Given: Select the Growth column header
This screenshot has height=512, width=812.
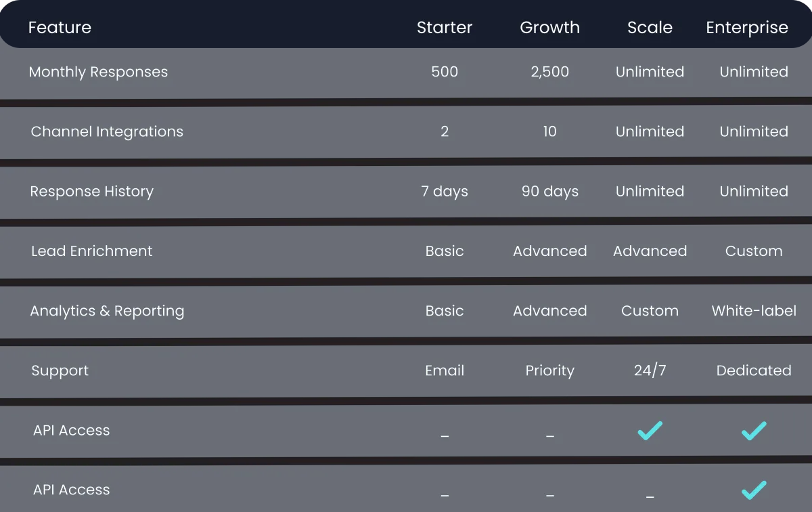Looking at the screenshot, I should (549, 28).
